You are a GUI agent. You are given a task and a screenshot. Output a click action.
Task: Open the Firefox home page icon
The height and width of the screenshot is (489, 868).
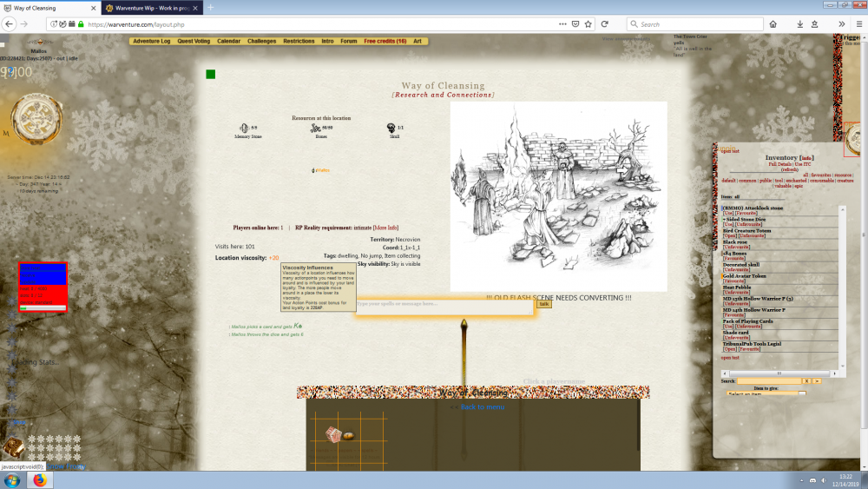[x=773, y=23]
